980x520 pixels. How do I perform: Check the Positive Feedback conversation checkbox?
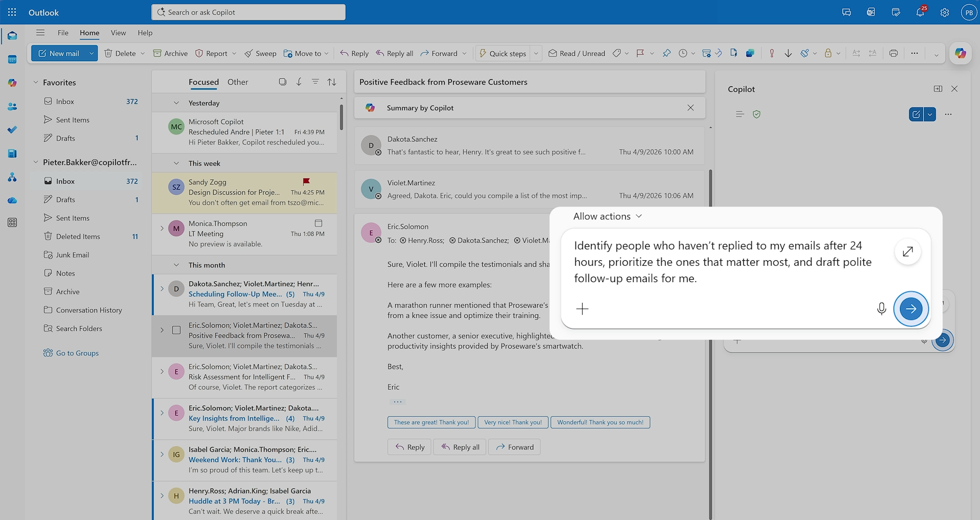176,330
